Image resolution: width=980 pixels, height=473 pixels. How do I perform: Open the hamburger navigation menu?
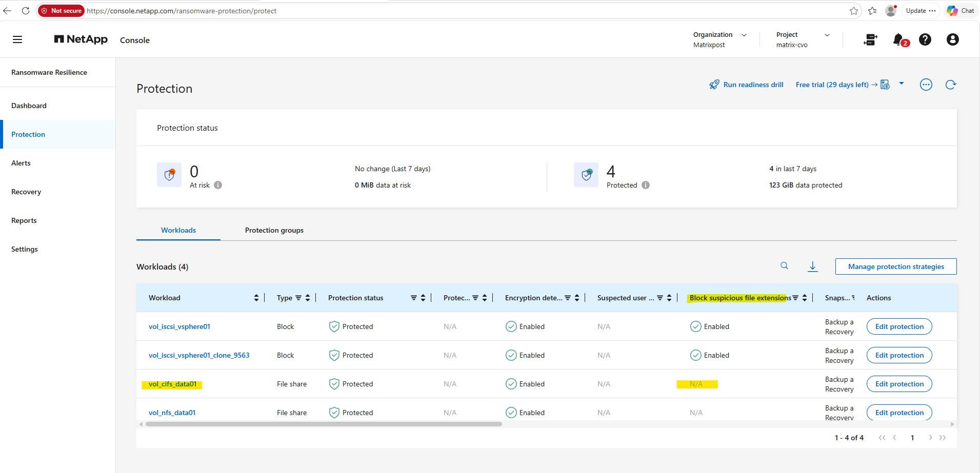click(x=17, y=39)
